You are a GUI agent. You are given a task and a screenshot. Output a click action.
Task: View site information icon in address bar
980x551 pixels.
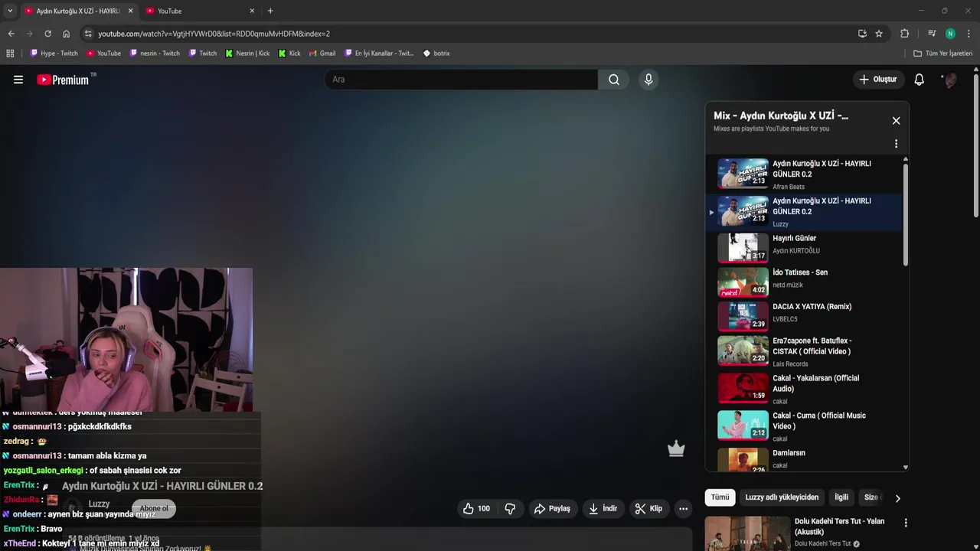(88, 34)
